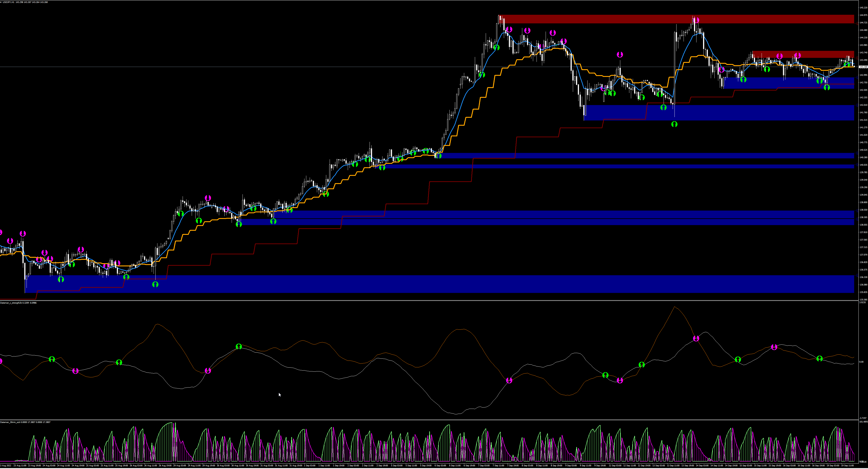The height and width of the screenshot is (469, 868).
Task: Select the large dark red resistance zone at the top
Action: 606,19
